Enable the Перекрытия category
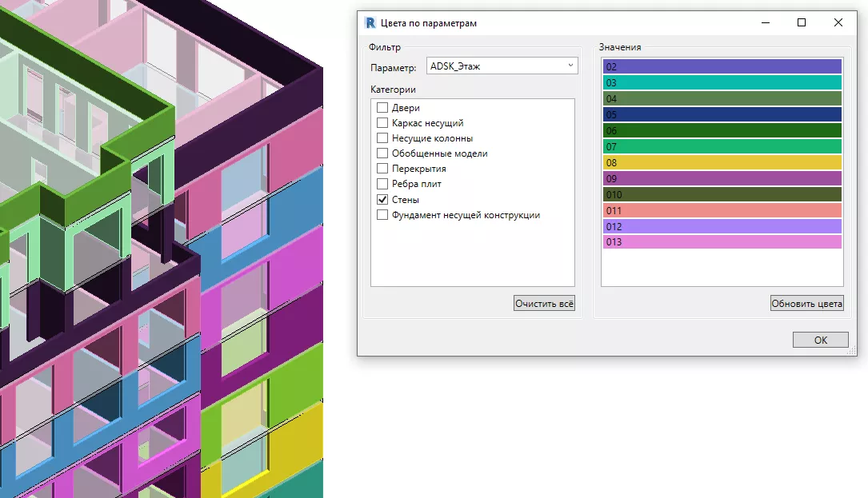This screenshot has width=868, height=498. tap(382, 169)
